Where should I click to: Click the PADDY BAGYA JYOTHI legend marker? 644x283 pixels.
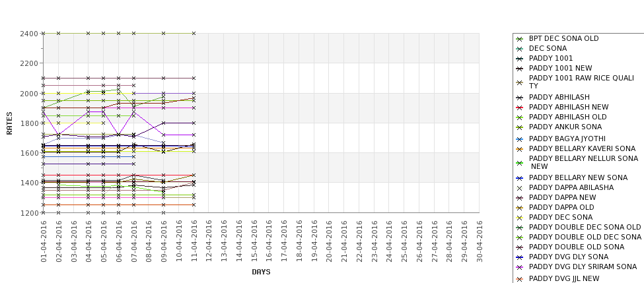pyautogui.click(x=519, y=139)
